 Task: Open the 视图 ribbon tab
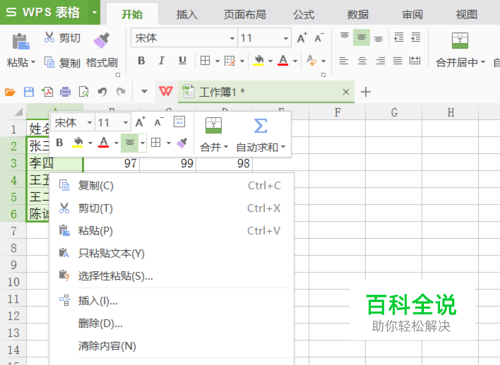point(466,14)
